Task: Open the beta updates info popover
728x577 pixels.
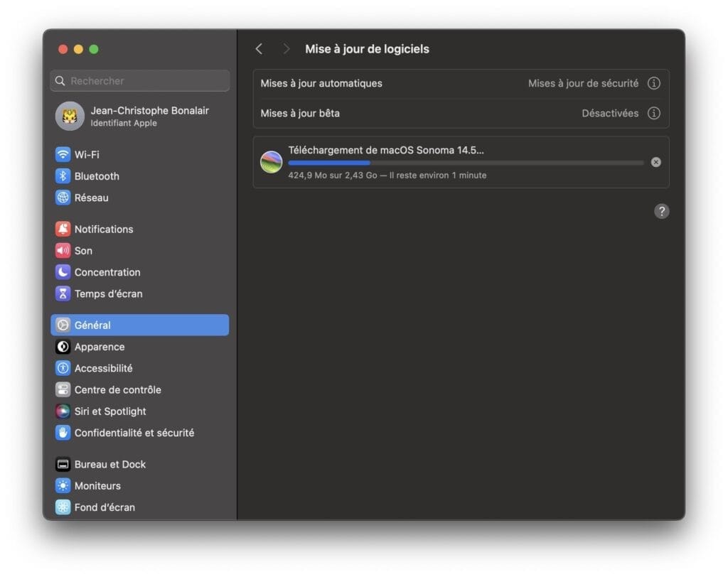Action: coord(653,113)
